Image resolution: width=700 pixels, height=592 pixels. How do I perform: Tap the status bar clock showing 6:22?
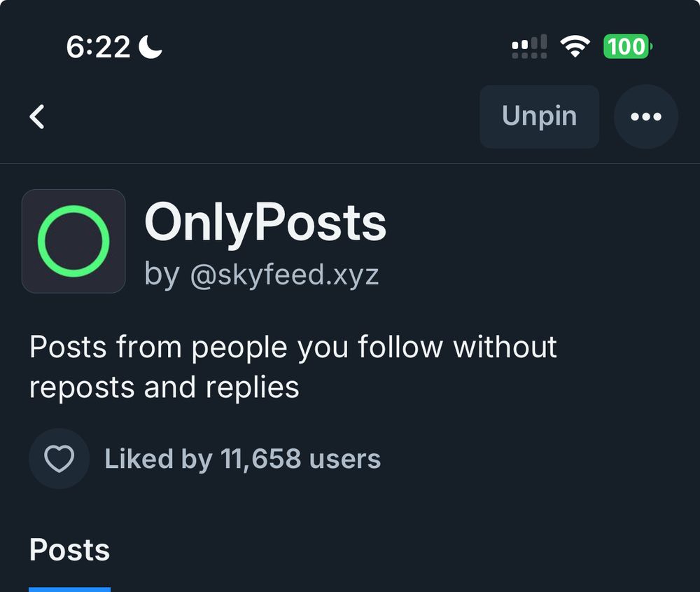pos(98,48)
